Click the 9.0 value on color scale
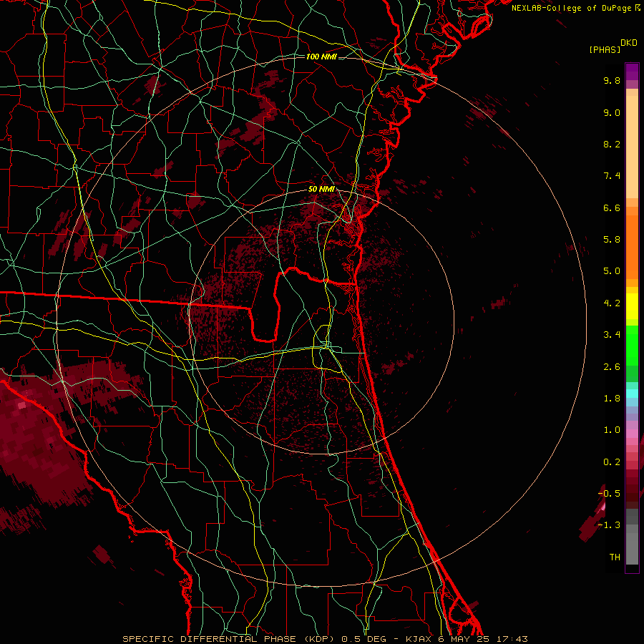 point(612,113)
